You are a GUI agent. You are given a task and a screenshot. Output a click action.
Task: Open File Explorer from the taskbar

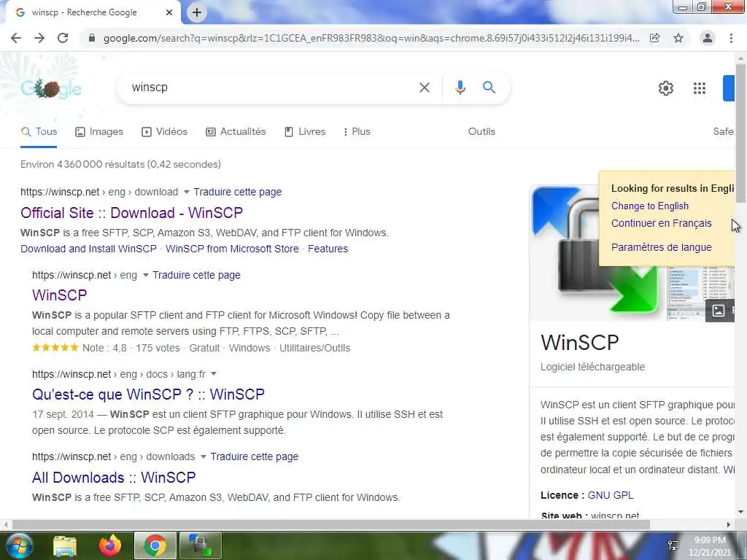click(65, 546)
